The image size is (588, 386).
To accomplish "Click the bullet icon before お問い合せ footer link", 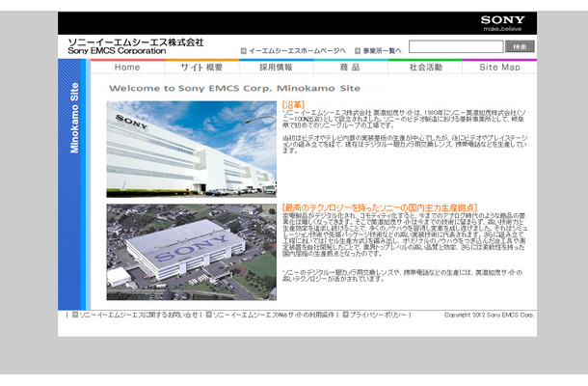I will click(75, 315).
